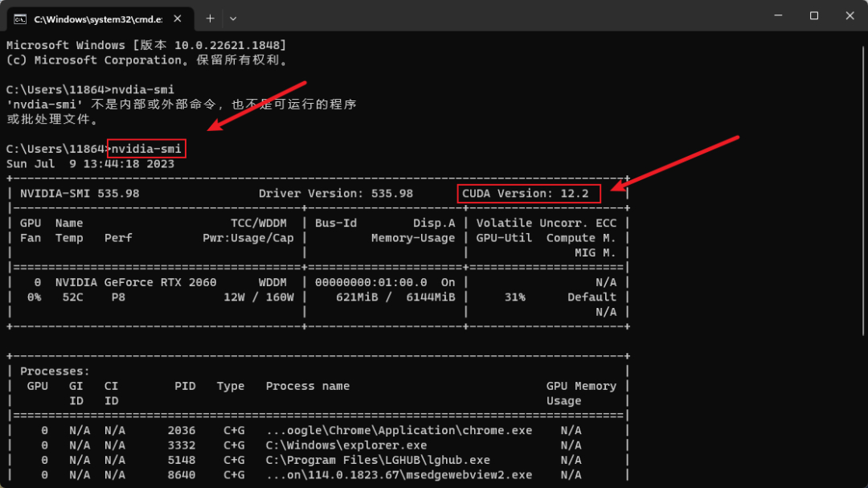
Task: Click the '31%' GPU-Util value
Action: coord(515,297)
